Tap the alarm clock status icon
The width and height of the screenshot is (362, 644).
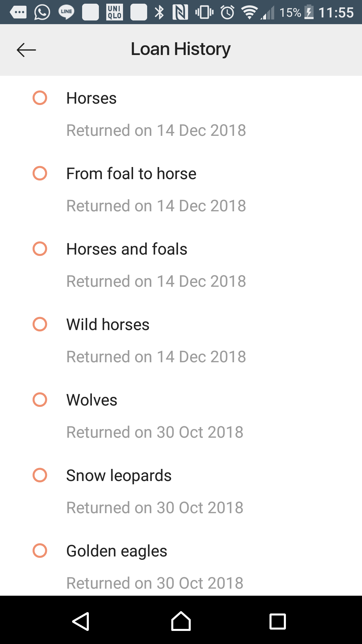point(228,12)
